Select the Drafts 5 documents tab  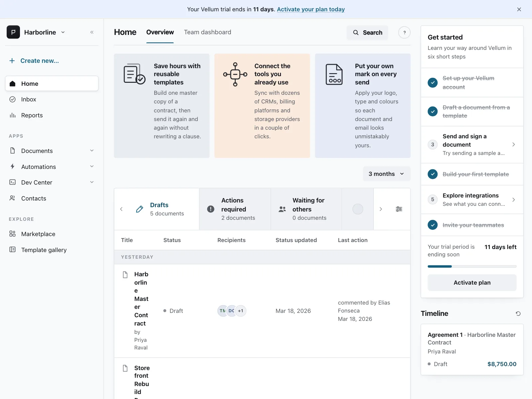[164, 209]
